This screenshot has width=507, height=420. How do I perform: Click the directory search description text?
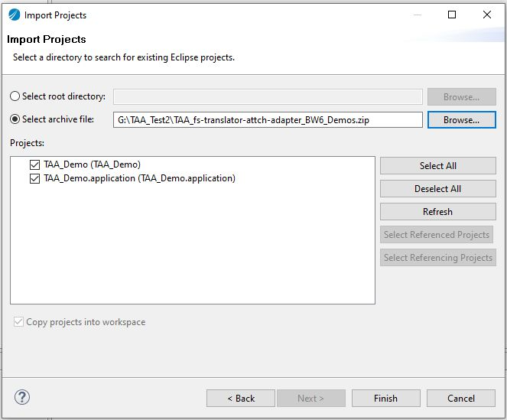pyautogui.click(x=124, y=57)
